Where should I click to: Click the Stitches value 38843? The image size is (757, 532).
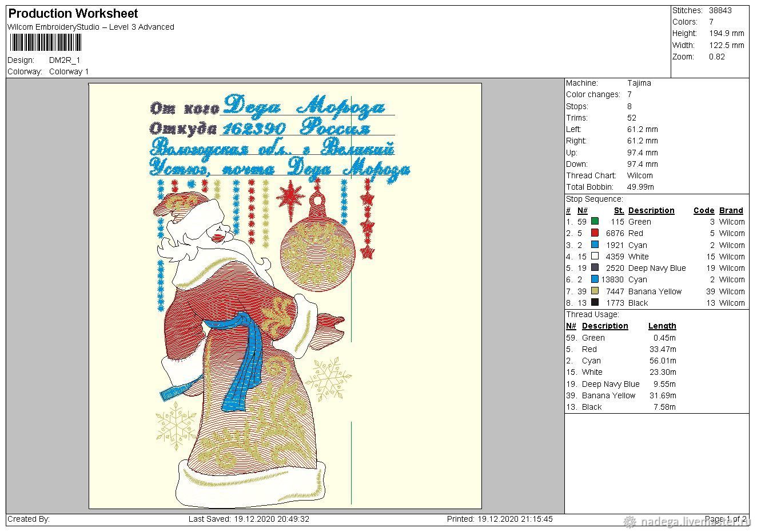pos(720,10)
